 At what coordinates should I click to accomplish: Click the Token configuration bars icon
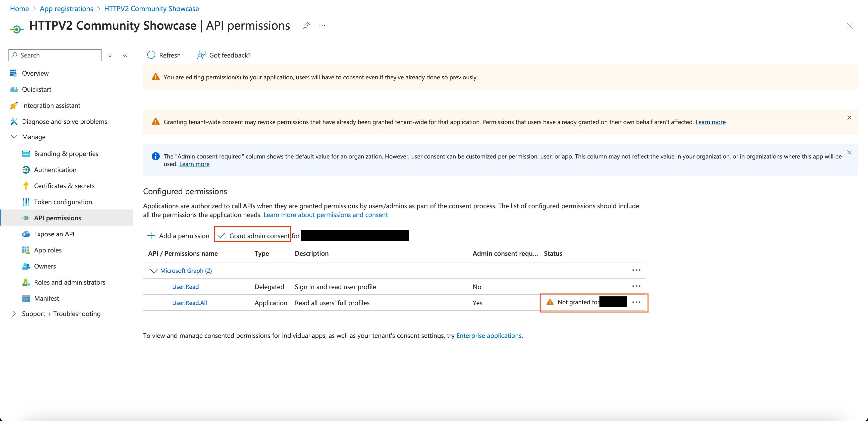26,202
